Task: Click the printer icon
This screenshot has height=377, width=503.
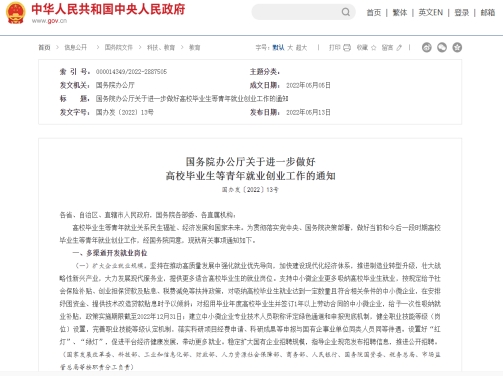Action: click(x=347, y=48)
